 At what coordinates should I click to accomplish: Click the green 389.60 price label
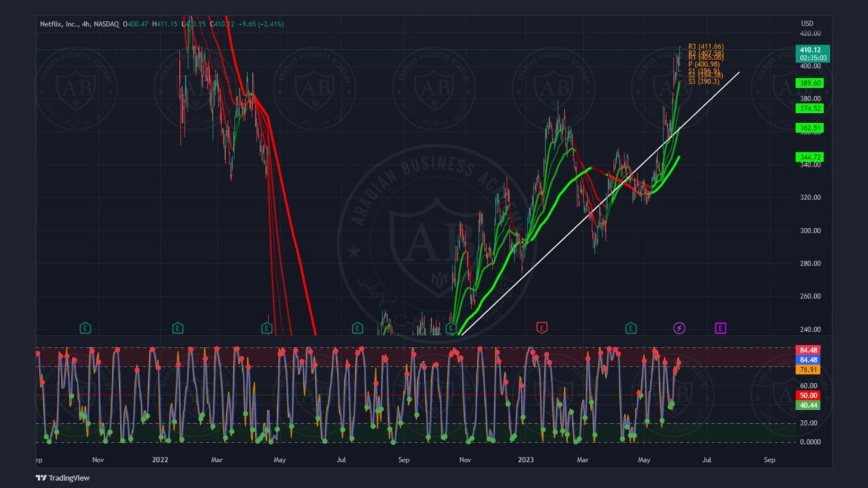pos(810,83)
